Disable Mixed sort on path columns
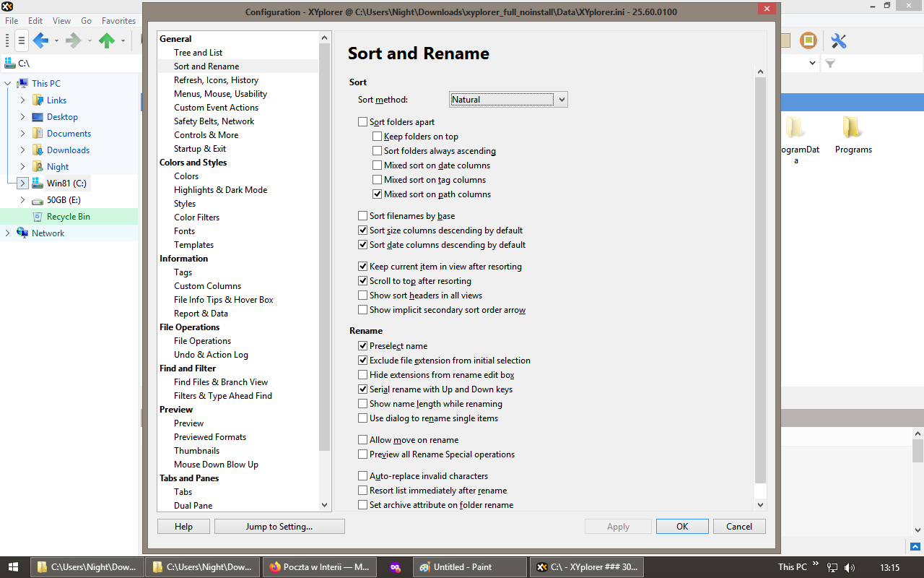Screen dimensions: 924x578 pos(377,194)
